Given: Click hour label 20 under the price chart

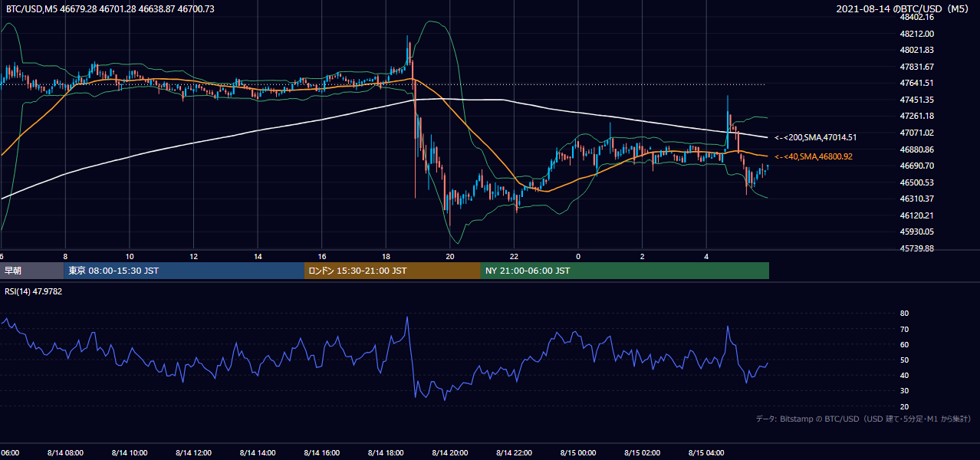Looking at the screenshot, I should 450,256.
